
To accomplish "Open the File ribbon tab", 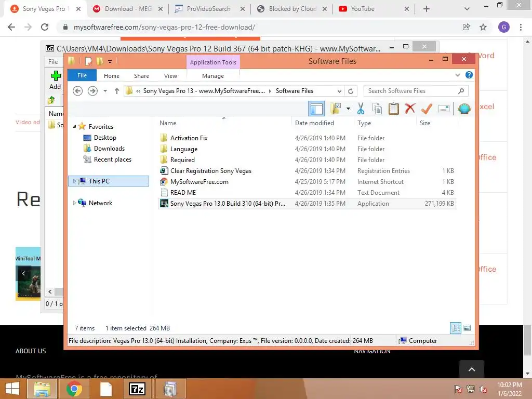I will pyautogui.click(x=82, y=75).
